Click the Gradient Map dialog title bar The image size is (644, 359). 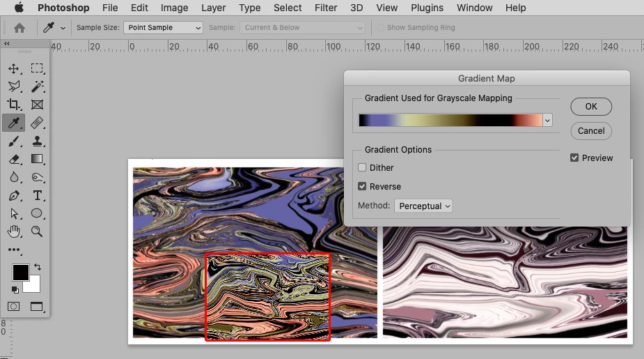coord(487,78)
